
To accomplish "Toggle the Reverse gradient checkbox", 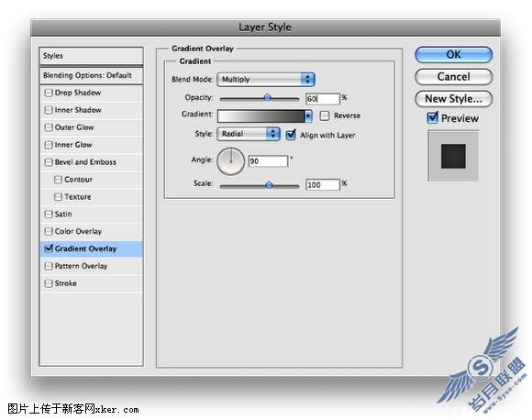I will point(325,116).
